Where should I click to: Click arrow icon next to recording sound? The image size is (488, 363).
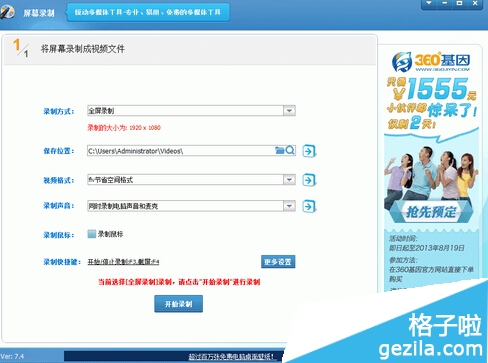click(x=309, y=206)
